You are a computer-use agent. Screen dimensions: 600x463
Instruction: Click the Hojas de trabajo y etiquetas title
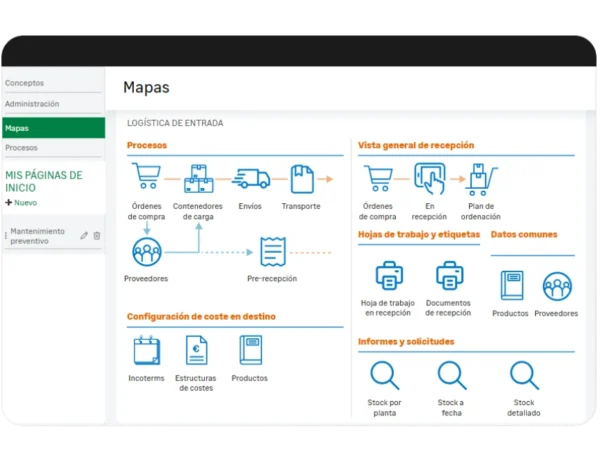pyautogui.click(x=419, y=235)
